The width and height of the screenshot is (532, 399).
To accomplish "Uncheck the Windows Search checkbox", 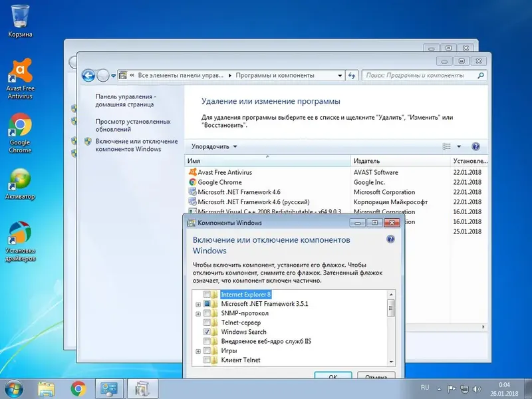I will tap(207, 332).
